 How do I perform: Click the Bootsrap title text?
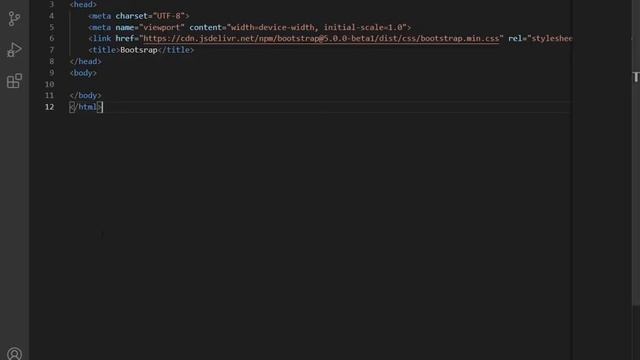point(139,50)
